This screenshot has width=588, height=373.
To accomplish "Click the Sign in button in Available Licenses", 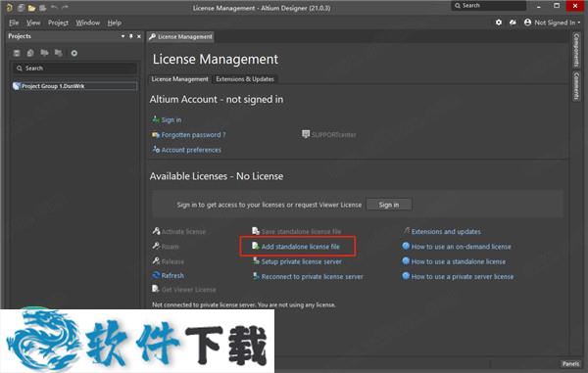I will tap(389, 205).
